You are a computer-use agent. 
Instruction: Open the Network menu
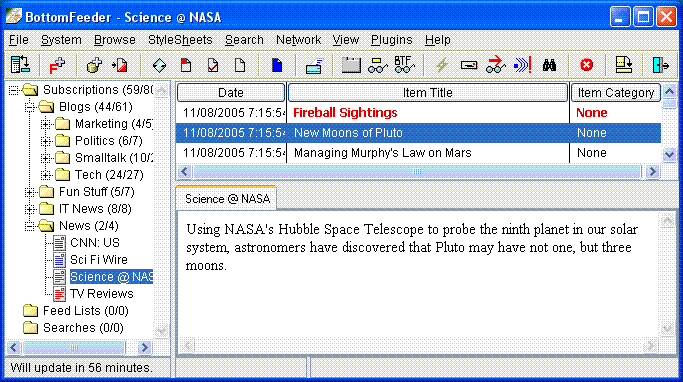[298, 40]
